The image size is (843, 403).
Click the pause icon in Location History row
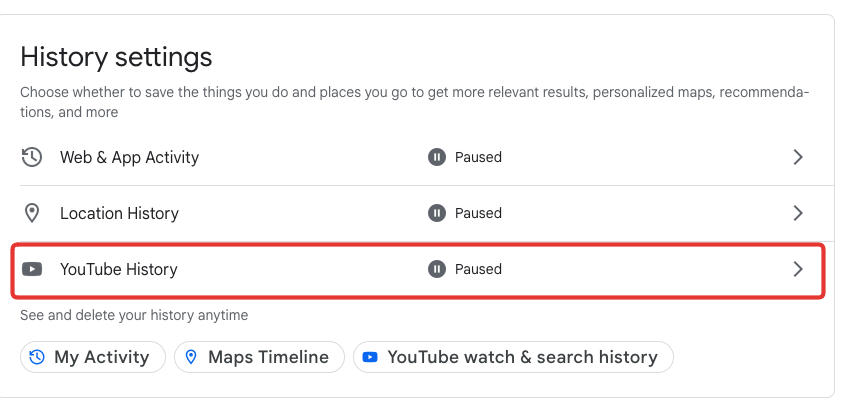(437, 213)
